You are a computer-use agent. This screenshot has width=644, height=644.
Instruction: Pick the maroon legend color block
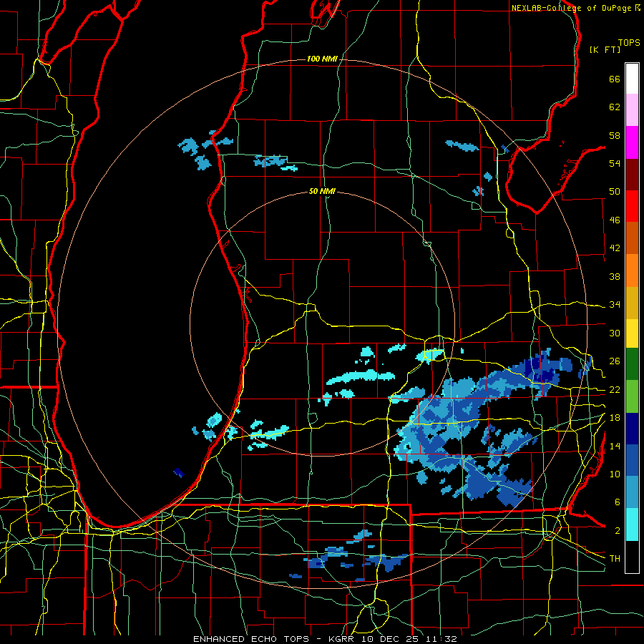pyautogui.click(x=632, y=175)
